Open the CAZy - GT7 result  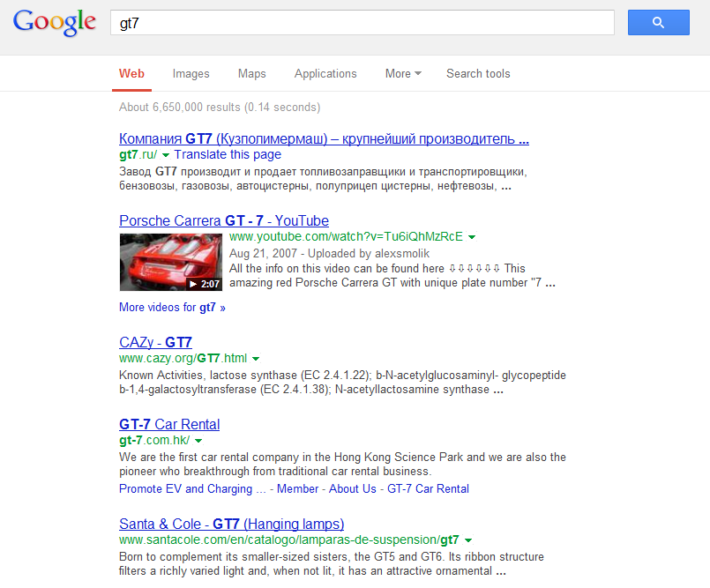[155, 342]
